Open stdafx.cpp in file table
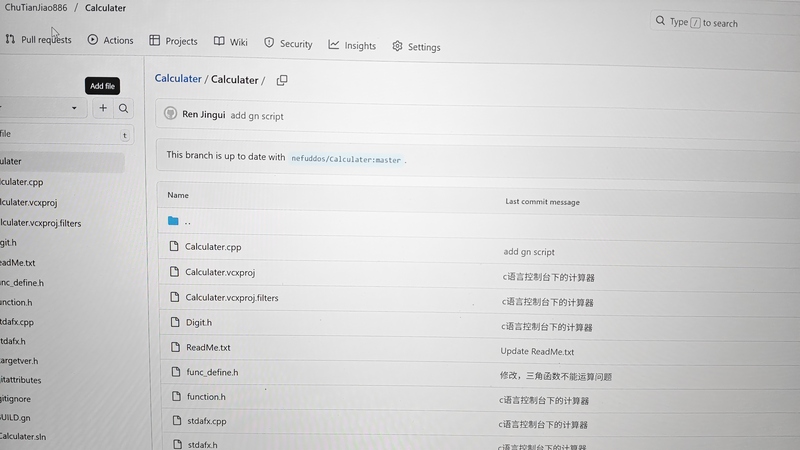 [207, 421]
